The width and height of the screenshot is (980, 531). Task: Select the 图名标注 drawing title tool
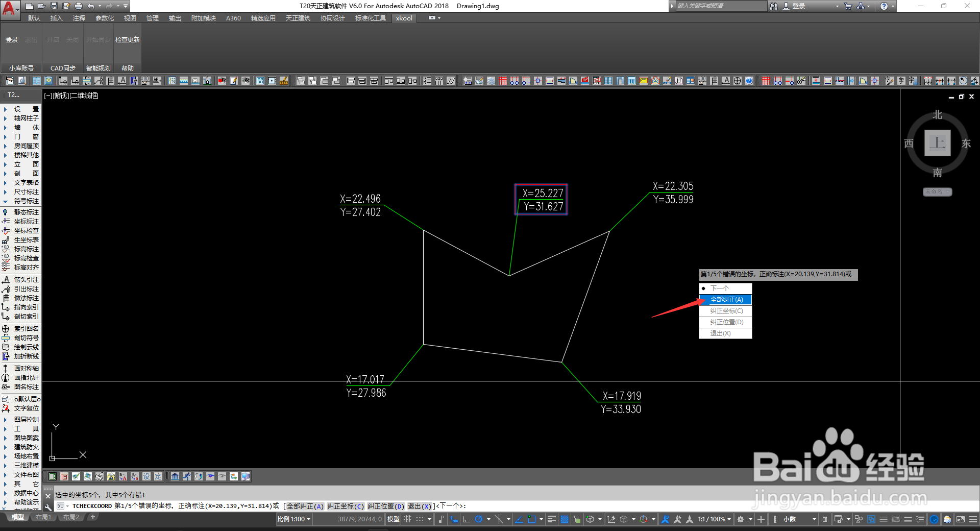point(21,387)
